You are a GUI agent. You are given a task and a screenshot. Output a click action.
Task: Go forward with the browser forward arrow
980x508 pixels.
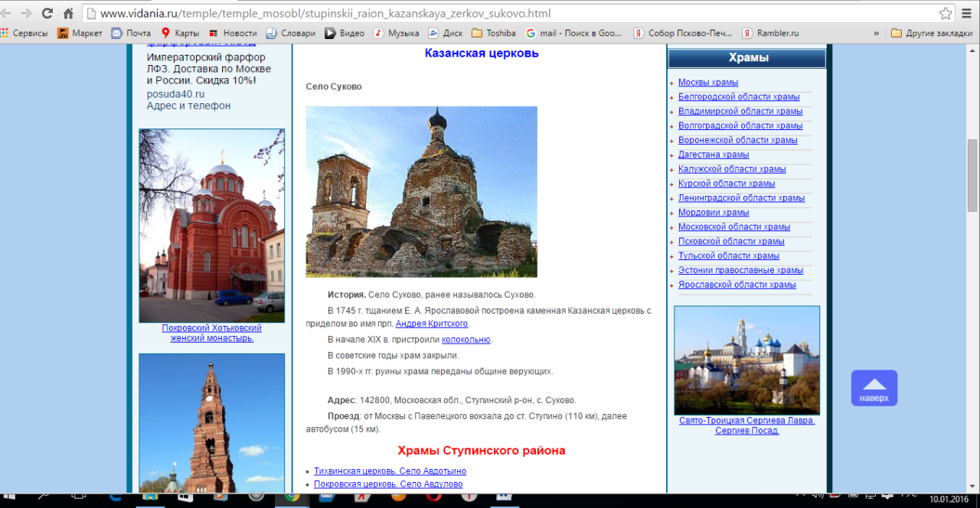[27, 14]
